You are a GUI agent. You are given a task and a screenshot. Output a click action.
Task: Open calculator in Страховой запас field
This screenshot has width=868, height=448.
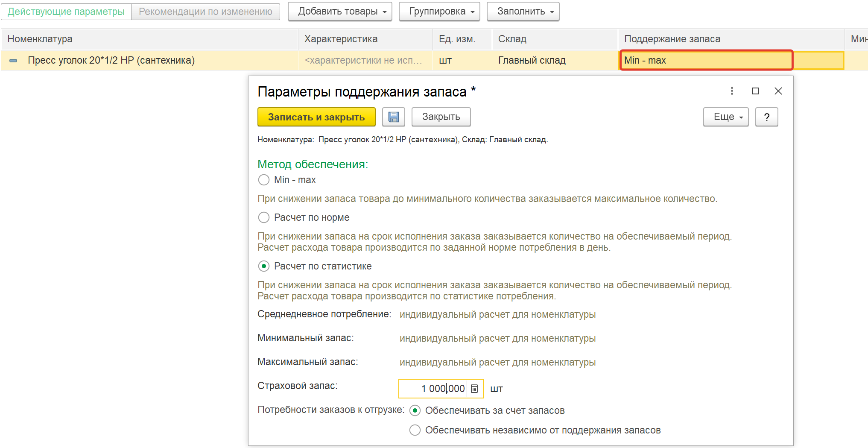[x=474, y=389]
